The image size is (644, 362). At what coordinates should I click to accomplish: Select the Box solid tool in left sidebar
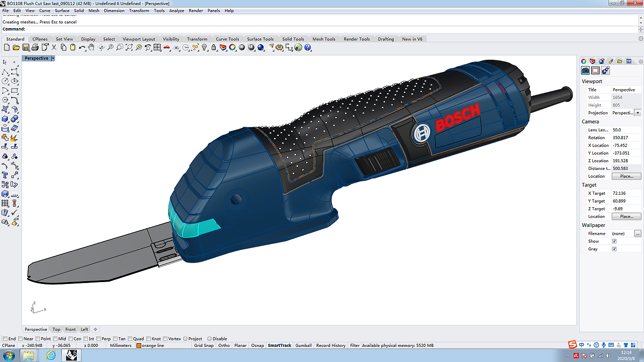(5, 119)
